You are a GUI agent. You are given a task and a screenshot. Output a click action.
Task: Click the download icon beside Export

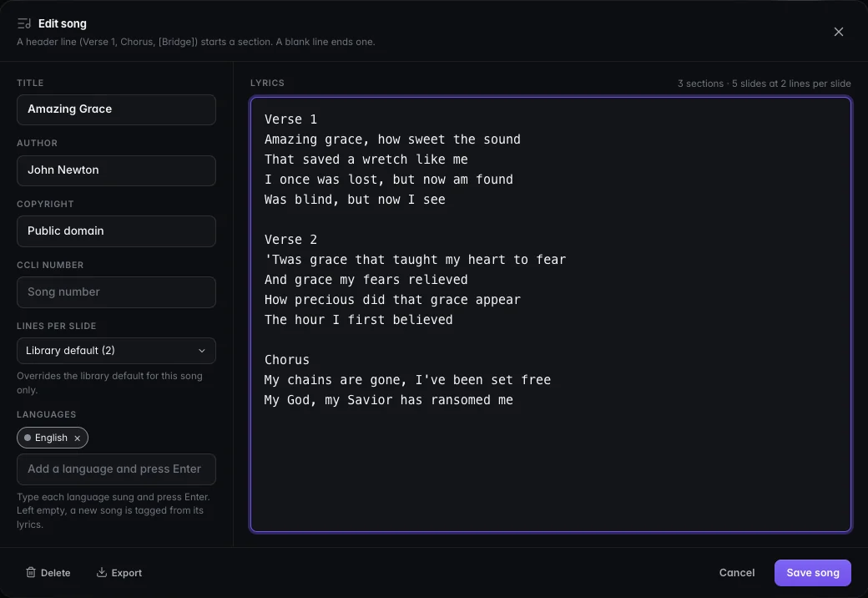point(101,573)
